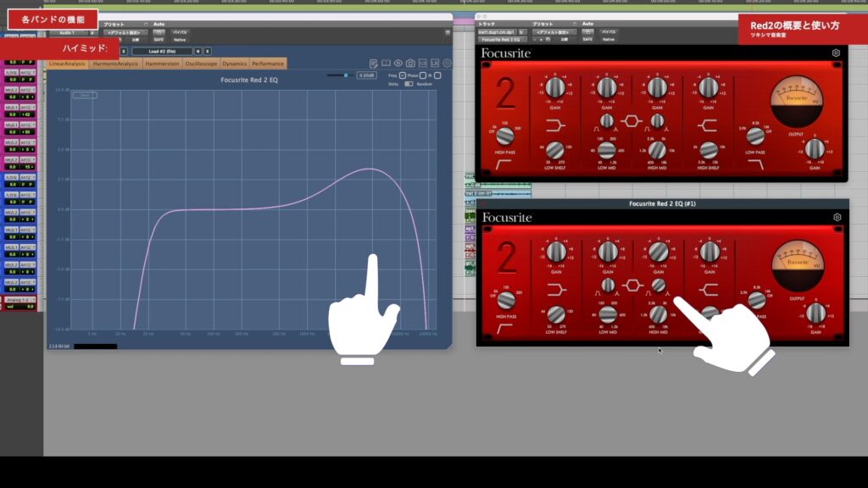
Task: Click the LOW MID gain knob in upper Red 2
Action: tap(607, 87)
